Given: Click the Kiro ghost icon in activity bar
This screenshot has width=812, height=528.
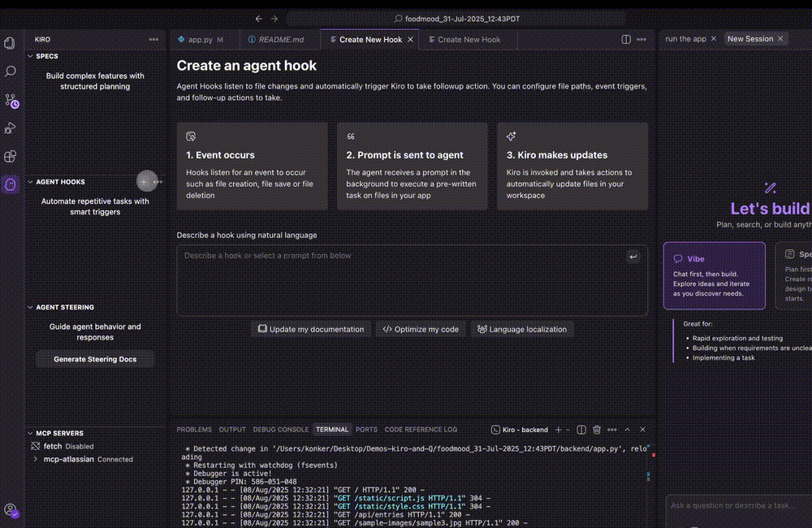Looking at the screenshot, I should (x=11, y=184).
